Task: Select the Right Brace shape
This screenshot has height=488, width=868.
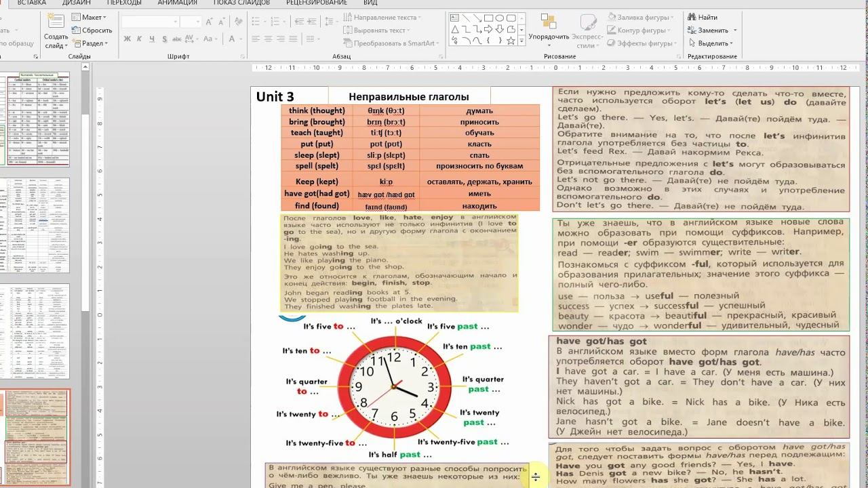Action: click(x=500, y=41)
